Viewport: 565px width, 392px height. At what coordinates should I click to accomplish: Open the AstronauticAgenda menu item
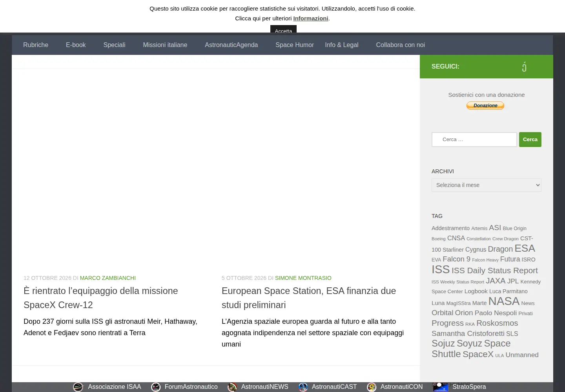[231, 45]
